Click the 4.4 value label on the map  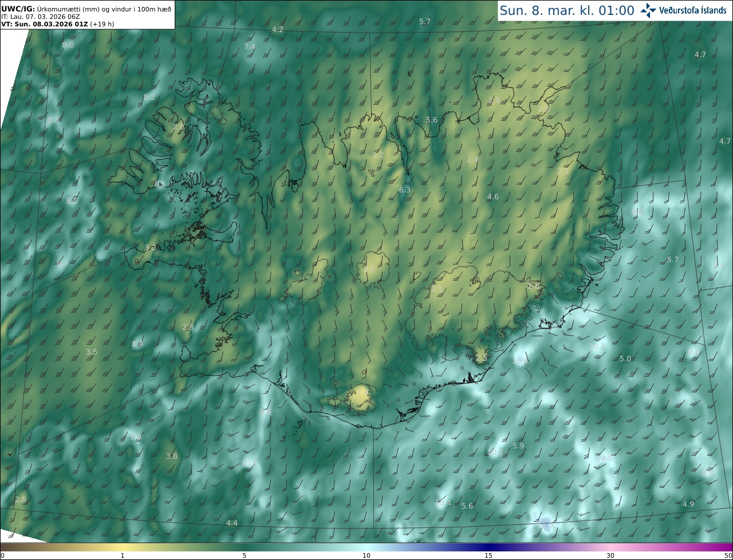click(232, 523)
